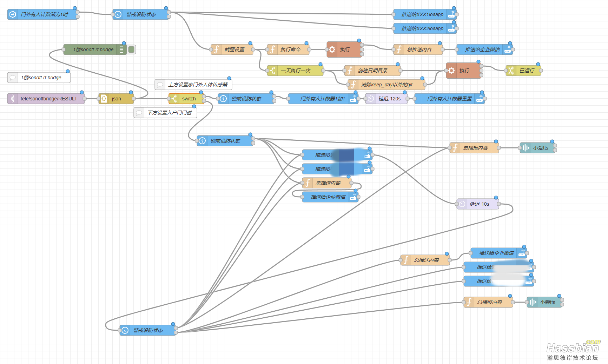The width and height of the screenshot is (608, 364).
Task: Click comment bubble icon of 上方设置家门外人体传感器
Action: pos(160,85)
